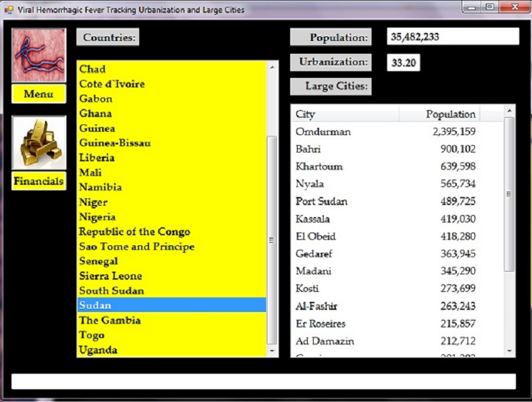
Task: Choose South Sudan in the countries list
Action: (112, 291)
